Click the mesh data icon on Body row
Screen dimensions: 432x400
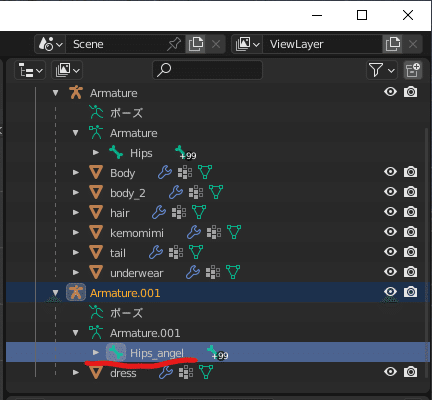coord(205,172)
